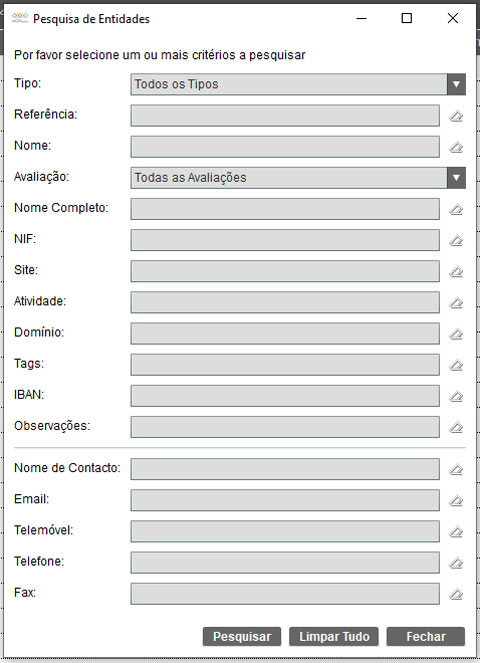Open the Tipo dropdown arrow
The image size is (480, 663).
456,84
